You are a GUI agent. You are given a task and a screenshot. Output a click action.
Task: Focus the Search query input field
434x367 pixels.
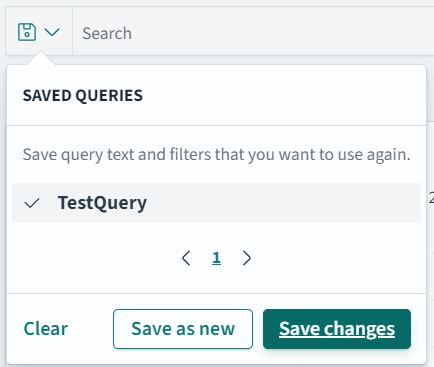pos(253,33)
